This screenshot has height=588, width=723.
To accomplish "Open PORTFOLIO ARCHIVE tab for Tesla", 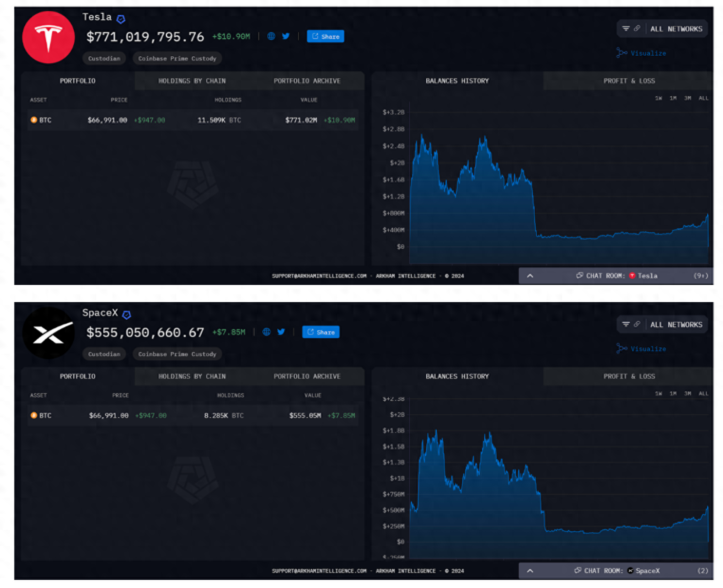I will (307, 81).
